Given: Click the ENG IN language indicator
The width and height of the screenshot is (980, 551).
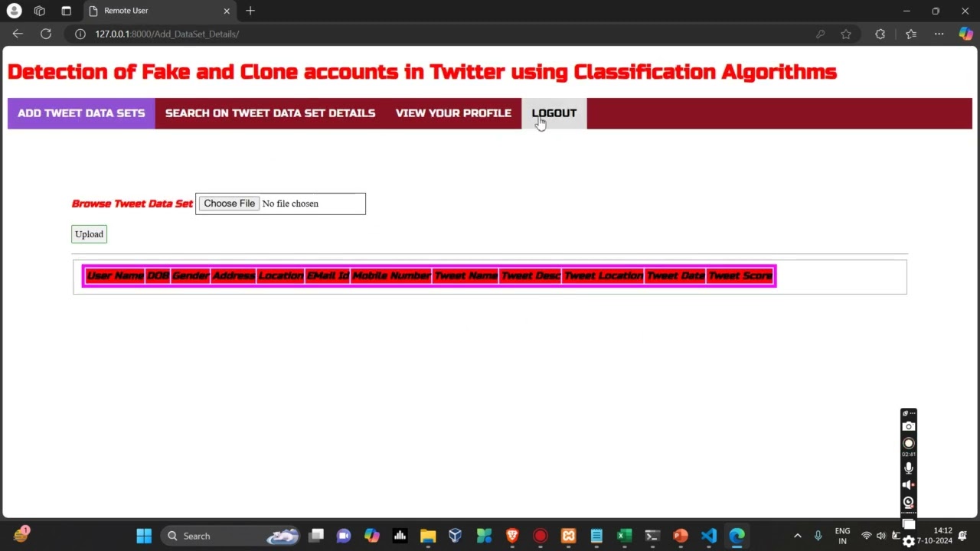Looking at the screenshot, I should coord(842,536).
